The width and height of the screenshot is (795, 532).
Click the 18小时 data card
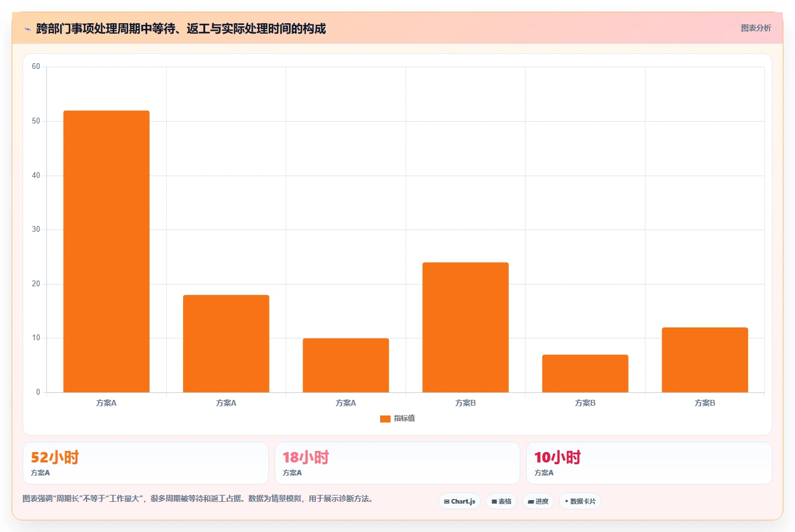pyautogui.click(x=397, y=463)
